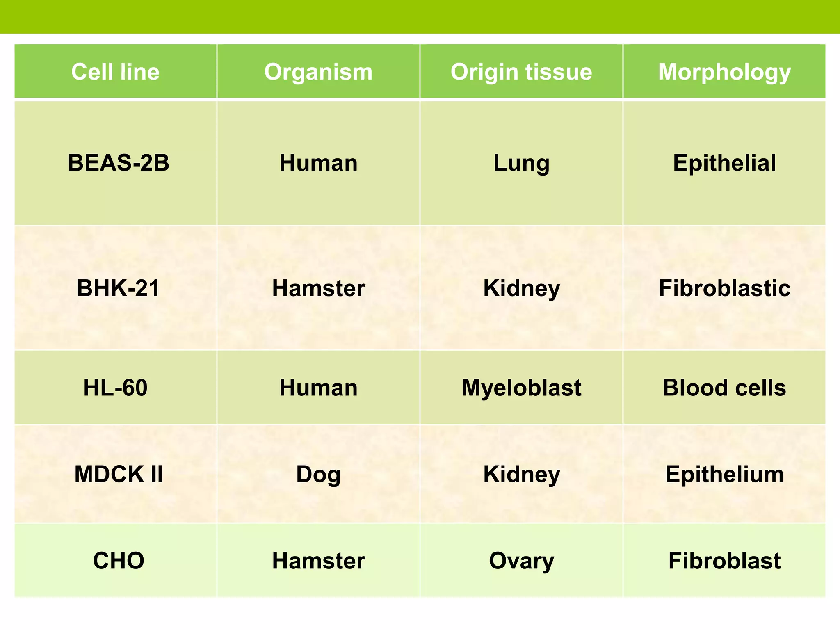This screenshot has height=630, width=840.
Task: Click the Myeloblast cell
Action: (x=521, y=388)
